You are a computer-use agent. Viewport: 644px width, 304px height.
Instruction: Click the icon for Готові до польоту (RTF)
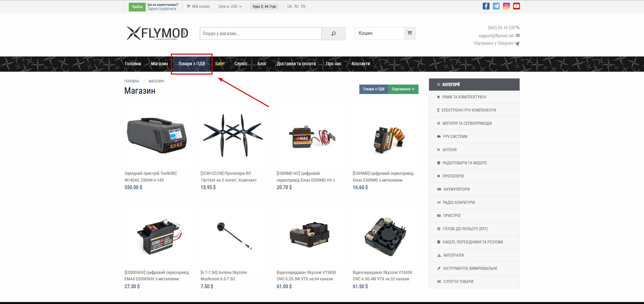(x=439, y=229)
